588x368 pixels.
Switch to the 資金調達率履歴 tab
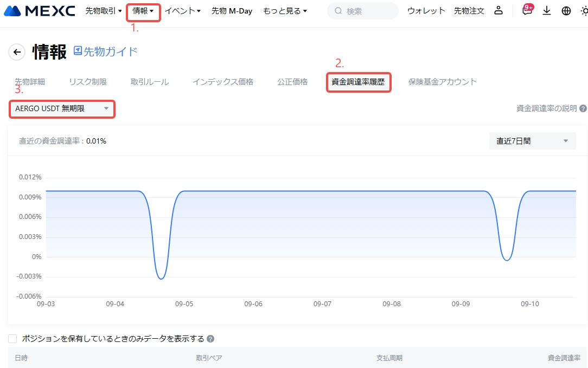pos(358,82)
